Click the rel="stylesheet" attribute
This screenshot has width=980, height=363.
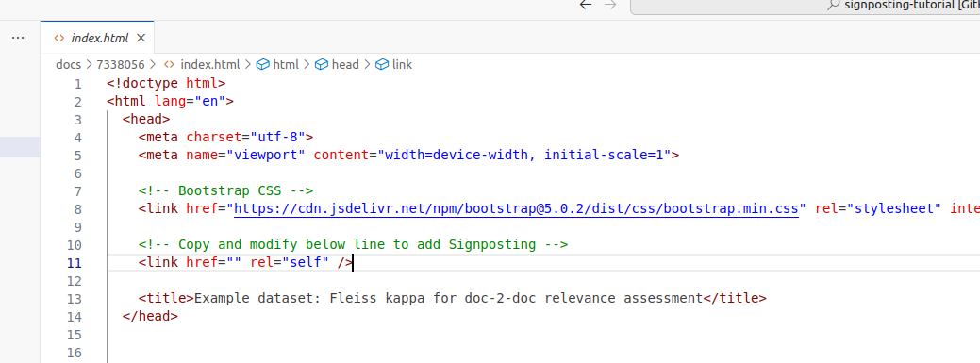pyautogui.click(x=878, y=208)
